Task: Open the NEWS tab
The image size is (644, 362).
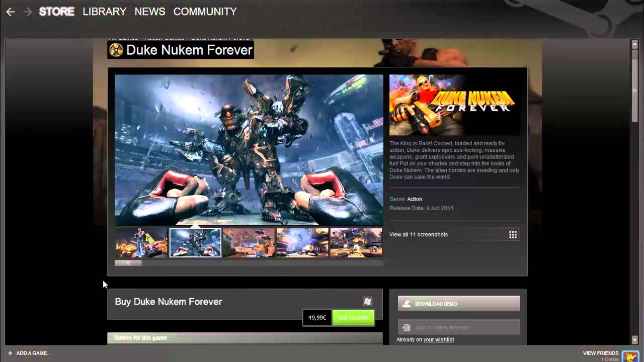Action: [x=150, y=11]
